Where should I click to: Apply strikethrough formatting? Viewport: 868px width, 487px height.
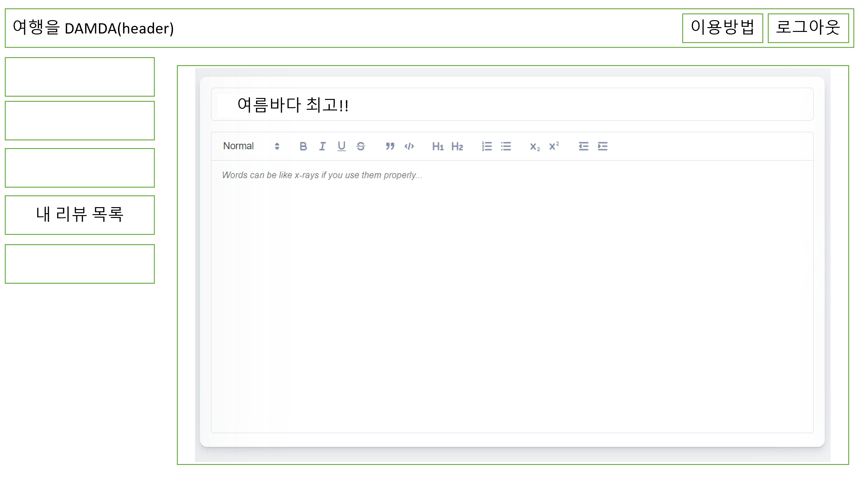point(360,146)
